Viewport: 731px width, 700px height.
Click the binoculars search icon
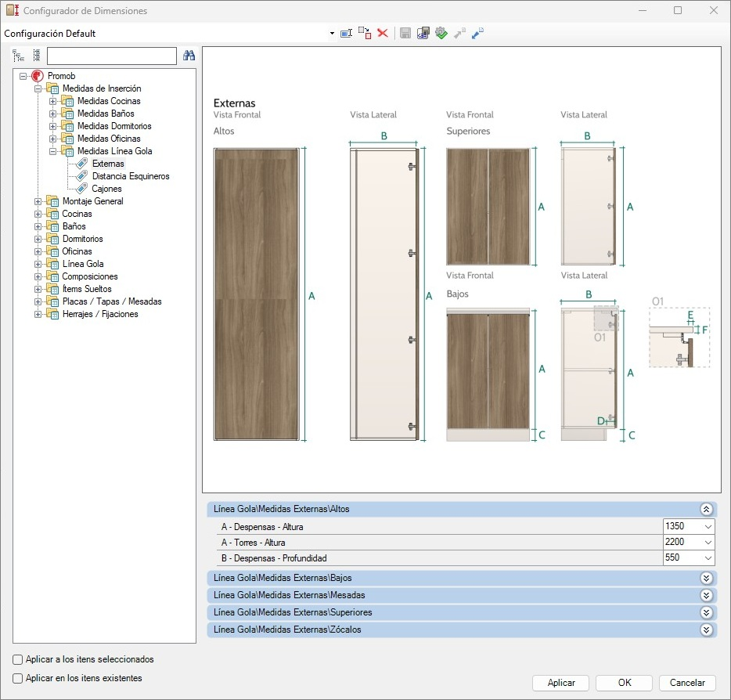tap(189, 56)
